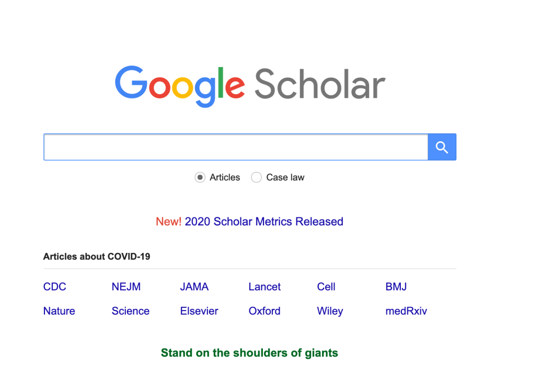Open medRxiv COVID-19 articles link
The width and height of the screenshot is (541, 392).
pyautogui.click(x=406, y=311)
